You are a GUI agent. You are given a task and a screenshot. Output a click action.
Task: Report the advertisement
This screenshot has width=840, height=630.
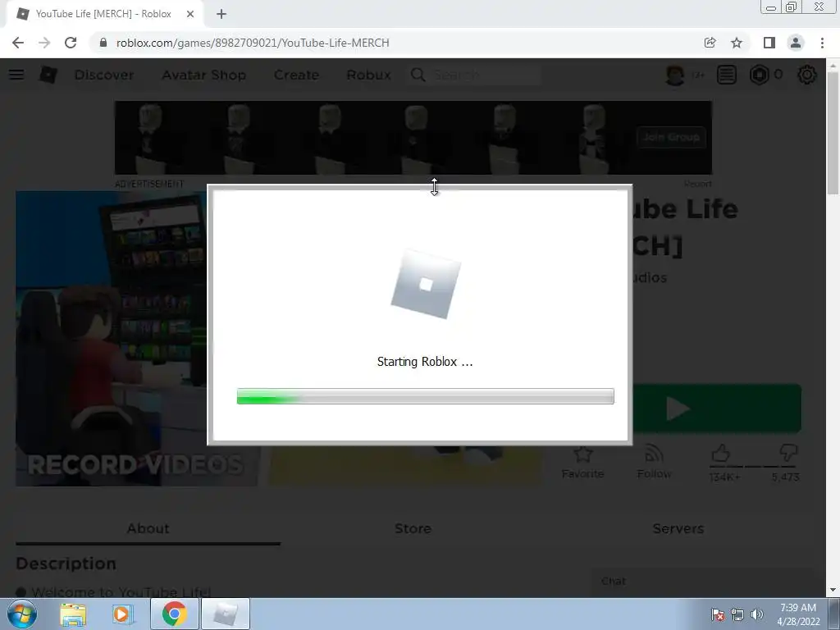pos(697,184)
